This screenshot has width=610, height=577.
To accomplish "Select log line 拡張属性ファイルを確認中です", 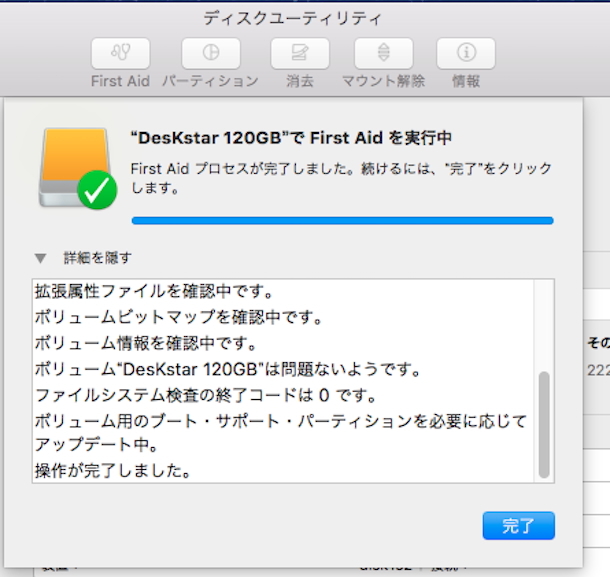I will pos(154,291).
